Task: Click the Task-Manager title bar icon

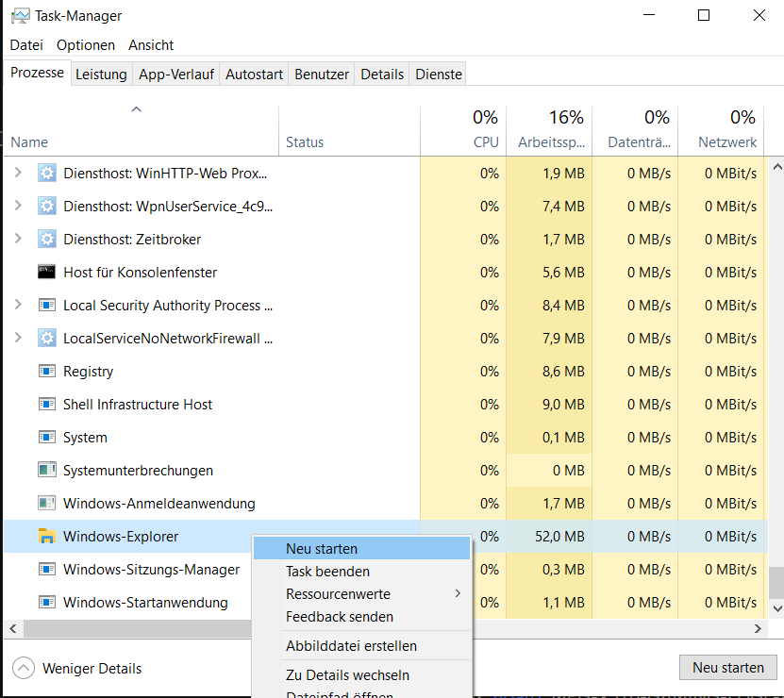Action: tap(20, 16)
